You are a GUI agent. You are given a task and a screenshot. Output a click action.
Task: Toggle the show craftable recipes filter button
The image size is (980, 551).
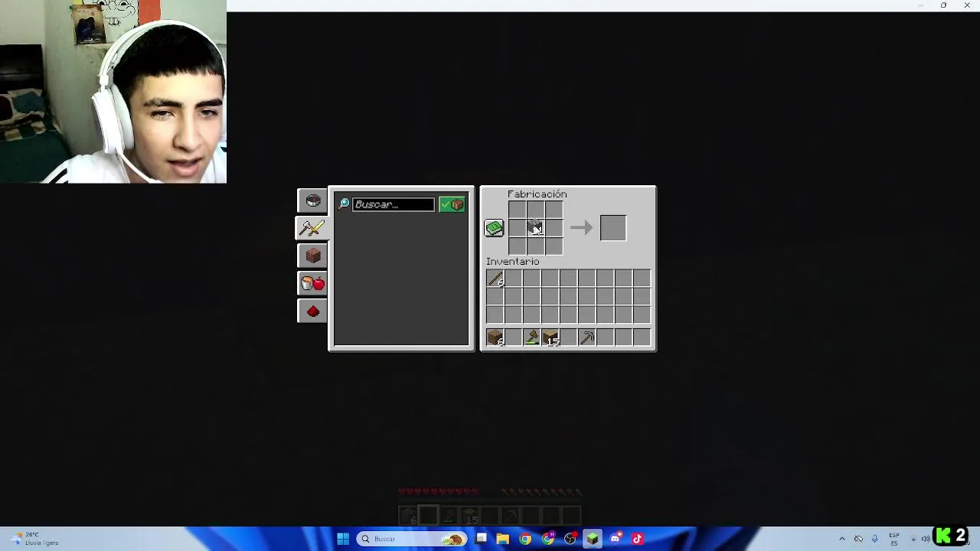(452, 204)
